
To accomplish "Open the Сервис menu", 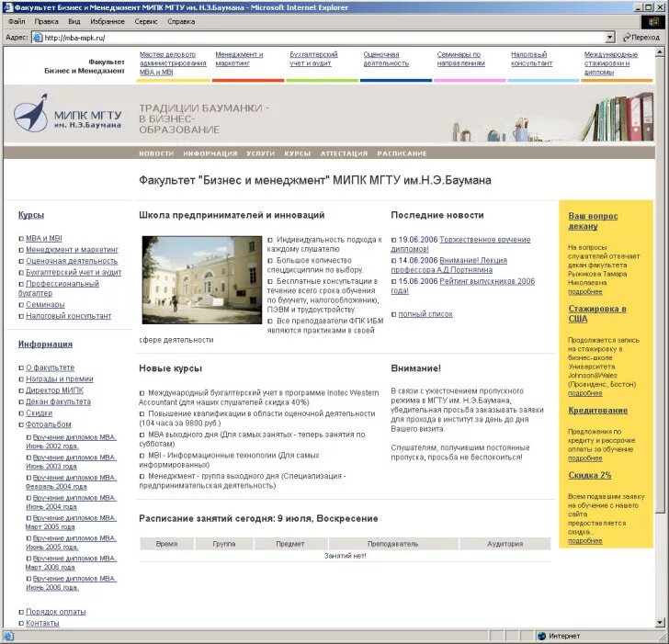I will [x=146, y=21].
